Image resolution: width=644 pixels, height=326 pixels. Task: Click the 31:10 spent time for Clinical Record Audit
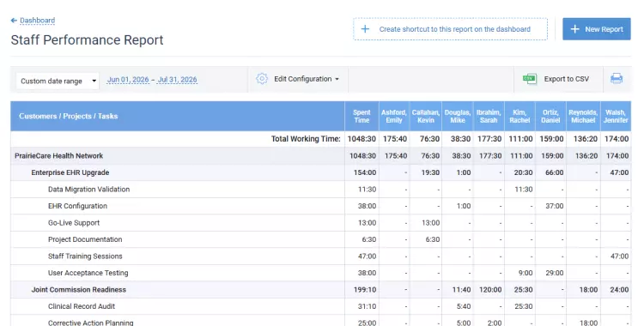(367, 306)
